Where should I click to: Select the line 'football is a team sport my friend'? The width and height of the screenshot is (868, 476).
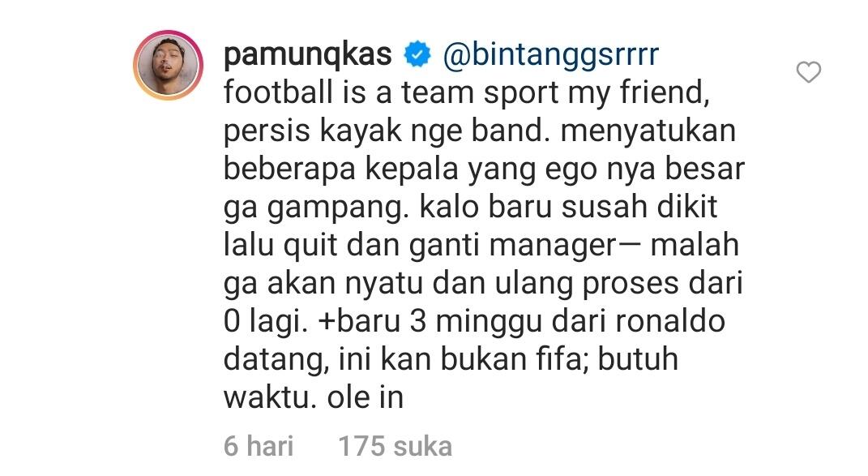(x=467, y=92)
